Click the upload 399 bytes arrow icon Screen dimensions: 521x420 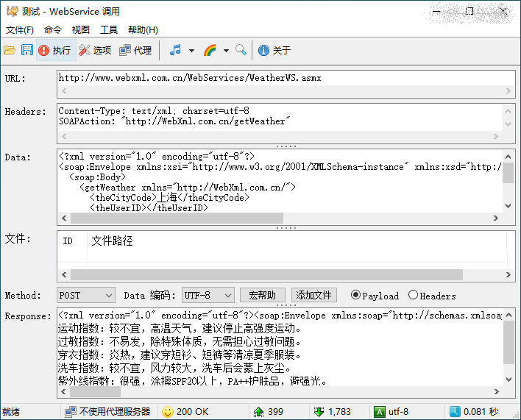[258, 412]
